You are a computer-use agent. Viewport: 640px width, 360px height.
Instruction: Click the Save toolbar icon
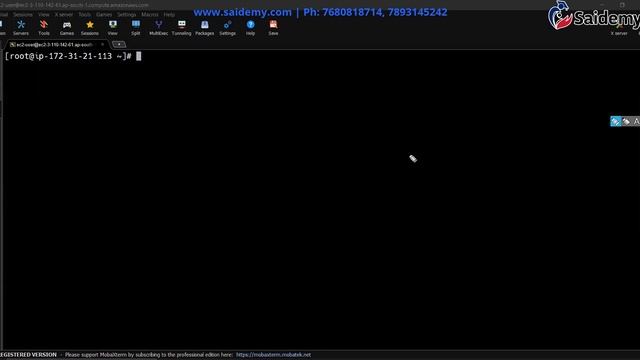(x=273, y=28)
